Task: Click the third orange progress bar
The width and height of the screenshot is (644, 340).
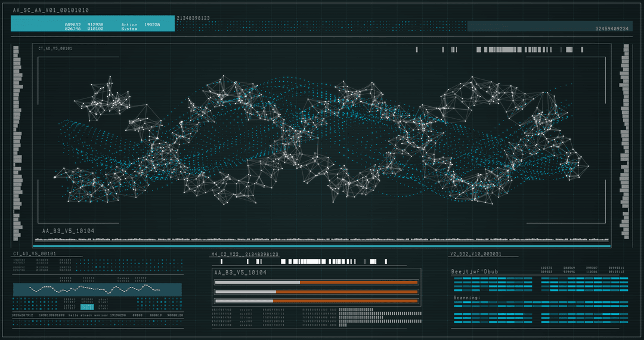Action: 316,301
